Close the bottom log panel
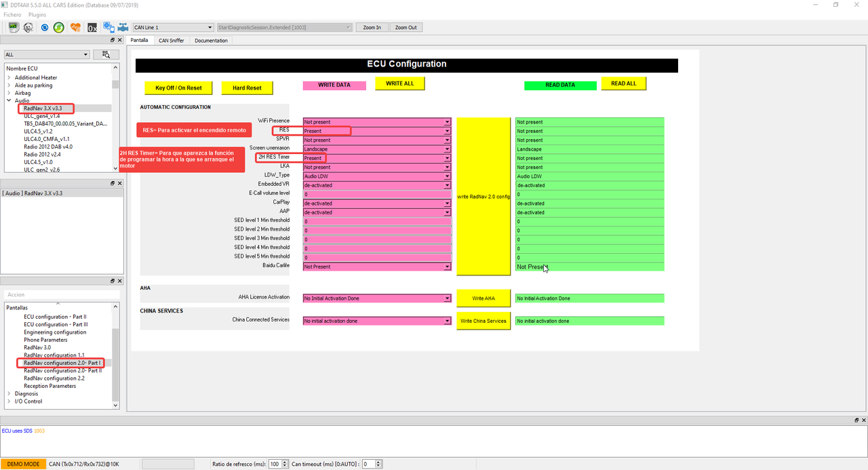The width and height of the screenshot is (868, 470). (x=863, y=420)
